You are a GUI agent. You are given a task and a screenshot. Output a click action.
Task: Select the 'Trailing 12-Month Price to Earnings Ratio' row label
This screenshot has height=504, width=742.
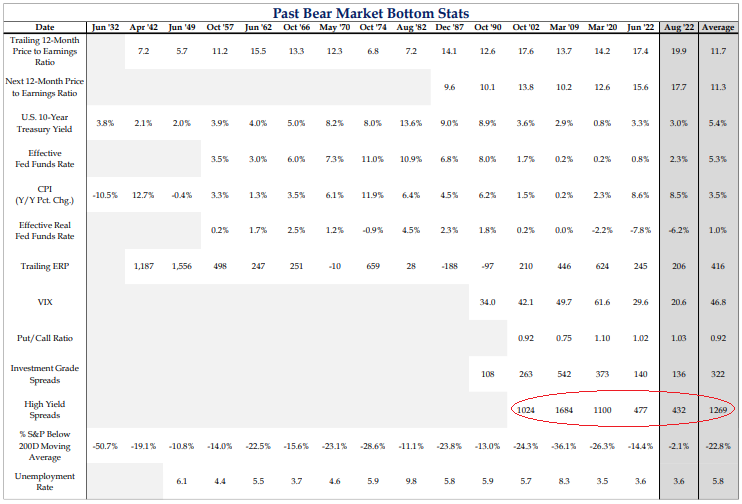point(45,49)
